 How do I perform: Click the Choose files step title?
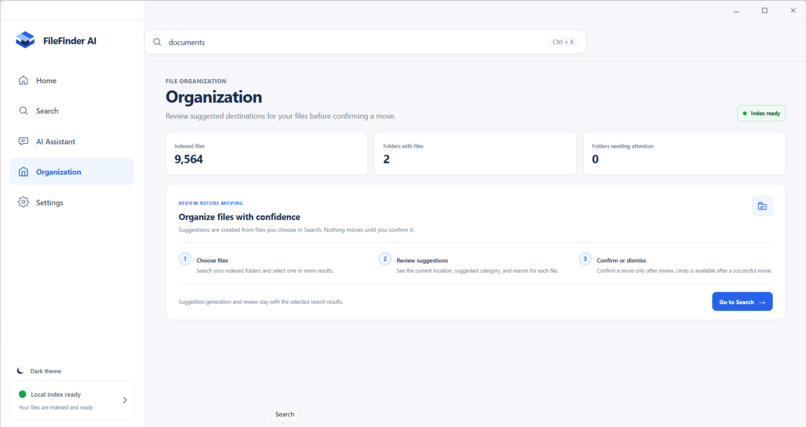(212, 261)
